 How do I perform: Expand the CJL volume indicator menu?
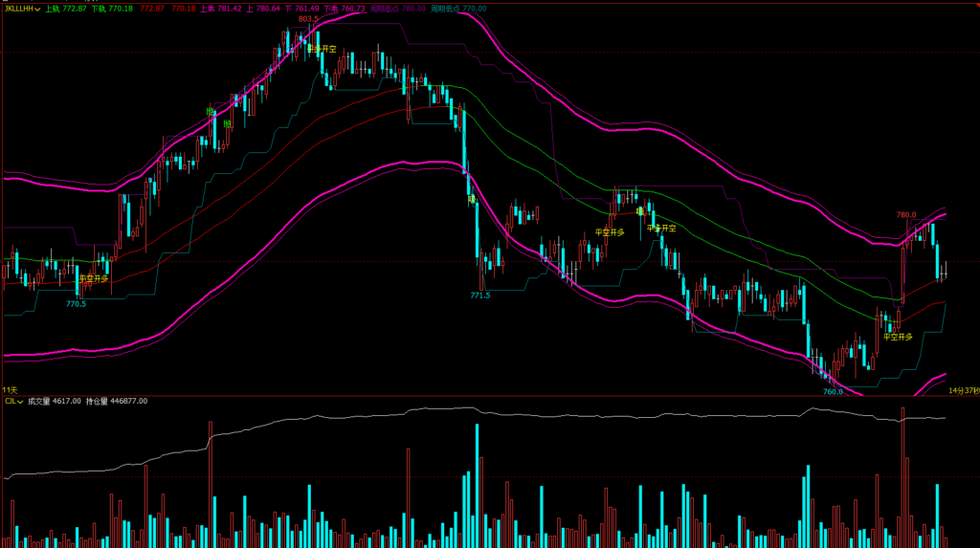point(13,402)
